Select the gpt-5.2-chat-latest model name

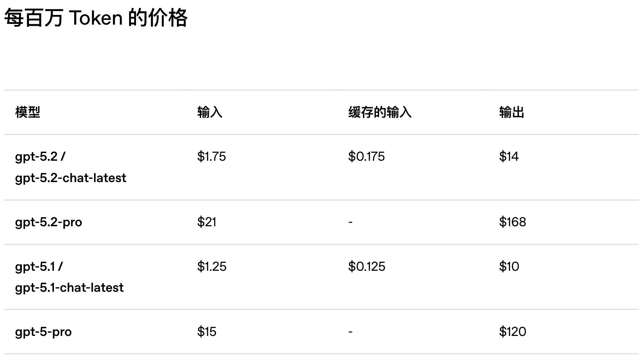click(71, 178)
